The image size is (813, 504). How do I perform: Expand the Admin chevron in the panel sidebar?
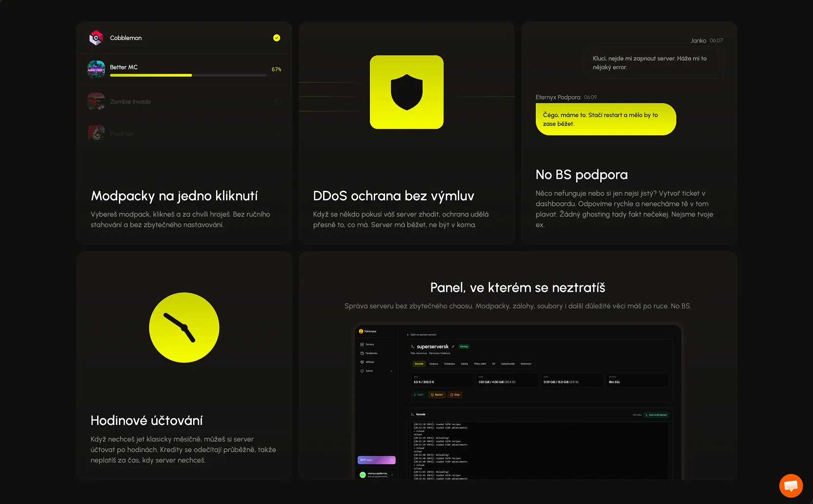coord(391,371)
